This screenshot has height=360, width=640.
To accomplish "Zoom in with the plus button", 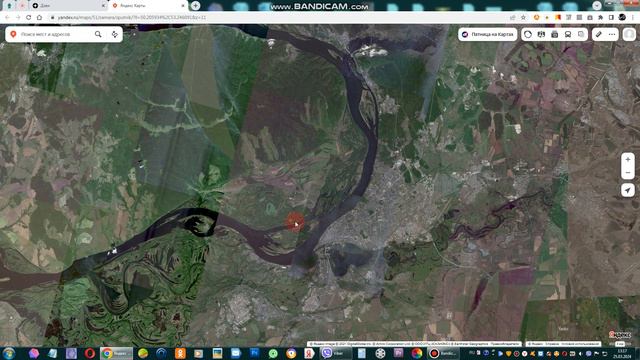I will pyautogui.click(x=628, y=160).
